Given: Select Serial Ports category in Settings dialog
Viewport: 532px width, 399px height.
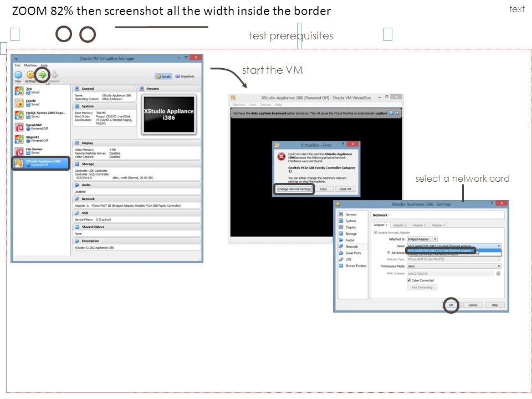Looking at the screenshot, I should (353, 253).
